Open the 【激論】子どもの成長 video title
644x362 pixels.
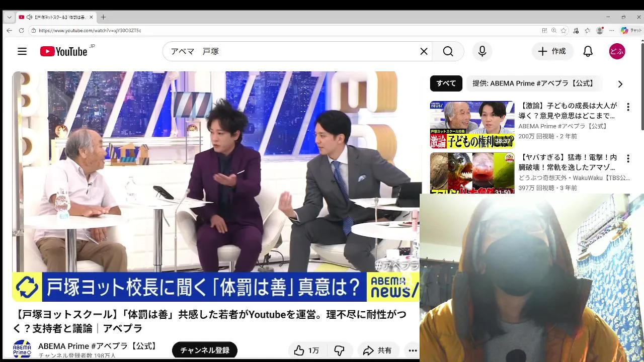[x=568, y=111]
